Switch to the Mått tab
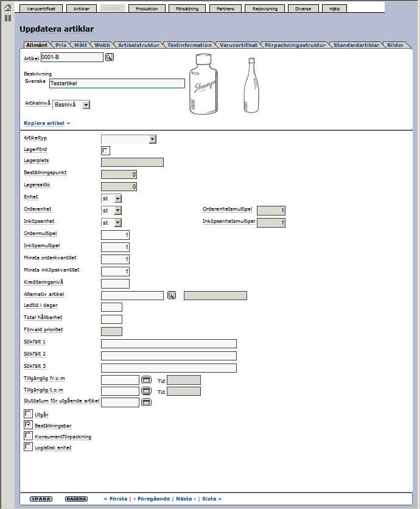Screen dimensions: 420x509 [x=80, y=45]
